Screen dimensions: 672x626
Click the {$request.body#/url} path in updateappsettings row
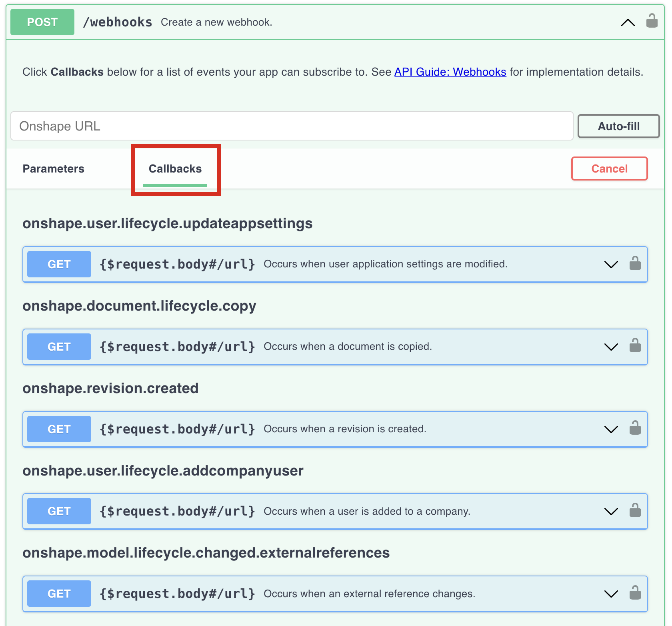point(177,265)
